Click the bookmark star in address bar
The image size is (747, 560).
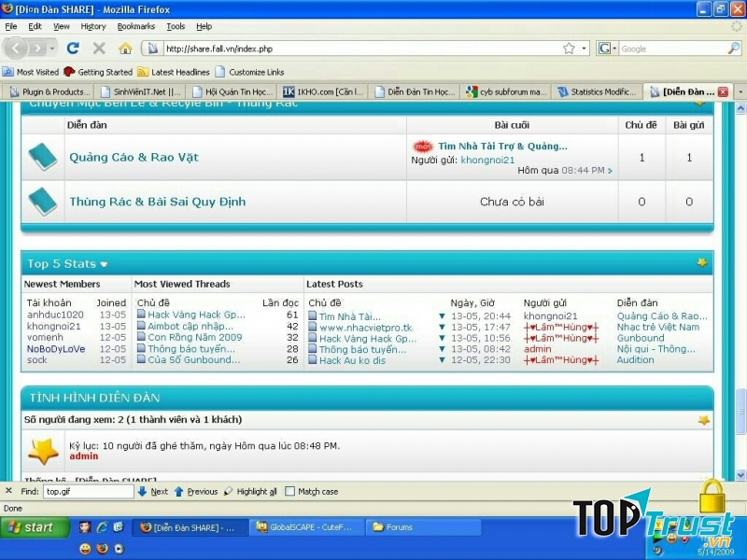(x=569, y=49)
